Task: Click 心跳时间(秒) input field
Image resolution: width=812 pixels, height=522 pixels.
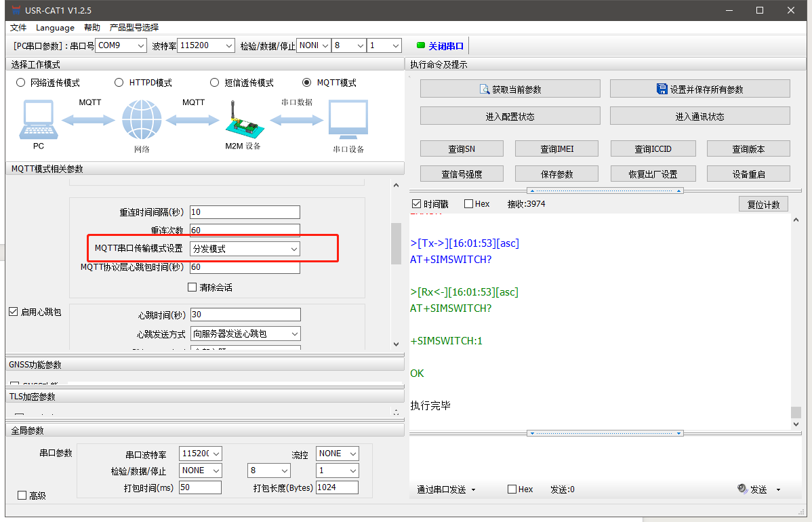Action: pos(245,315)
